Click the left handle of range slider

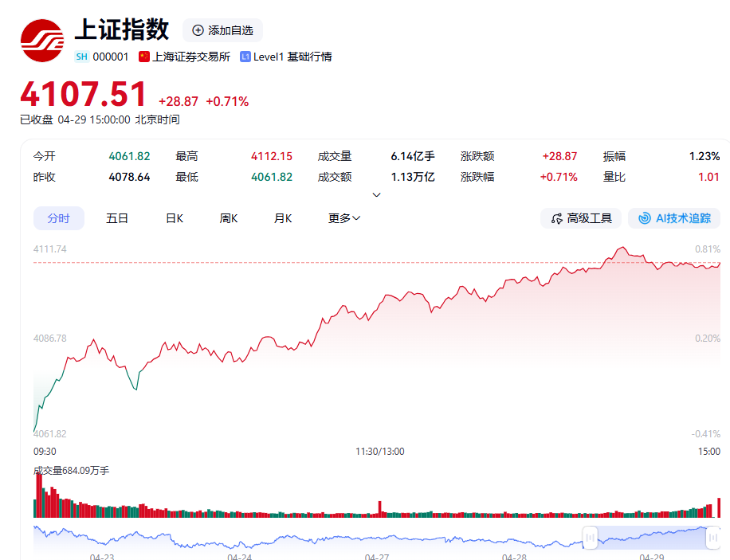[590, 538]
